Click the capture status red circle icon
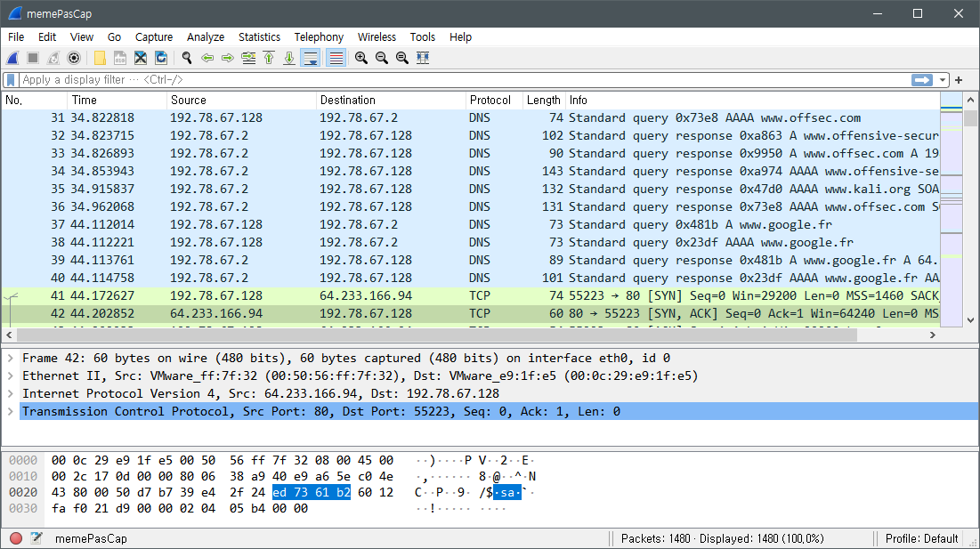Viewport: 980px width, 549px height. click(x=16, y=538)
